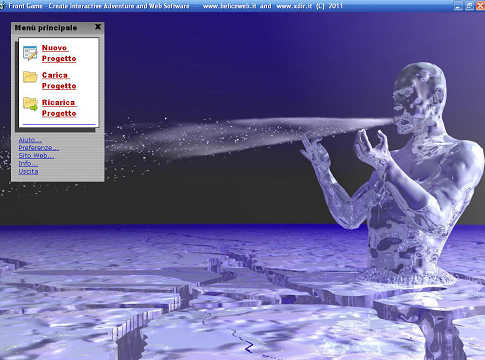This screenshot has width=485, height=360.
Task: Minimize the Front Game window
Action: (459, 5)
